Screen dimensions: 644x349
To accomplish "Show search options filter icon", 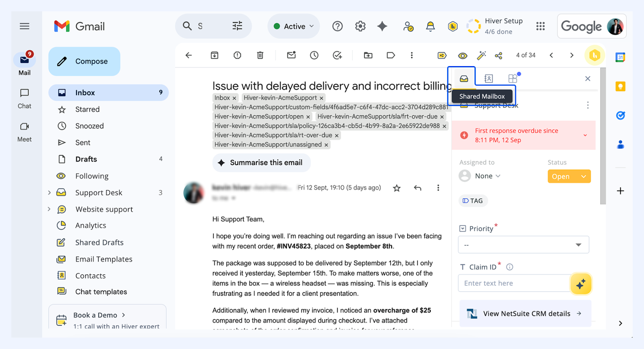I will pos(237,26).
